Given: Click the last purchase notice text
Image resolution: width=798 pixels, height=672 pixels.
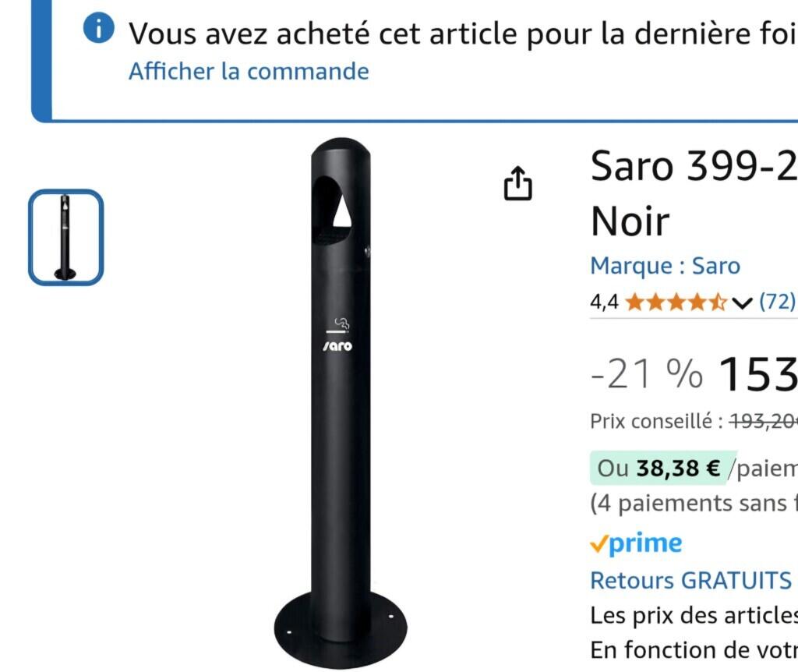Looking at the screenshot, I should [x=463, y=33].
